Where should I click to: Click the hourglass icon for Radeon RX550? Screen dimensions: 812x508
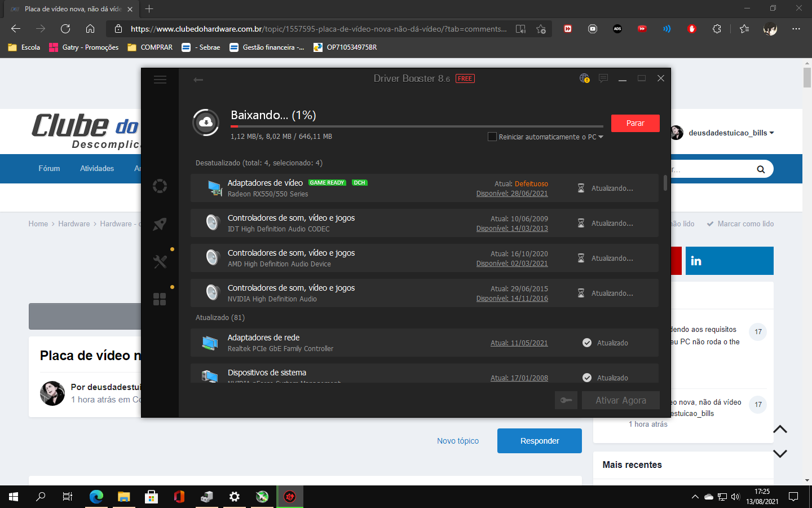pos(581,188)
